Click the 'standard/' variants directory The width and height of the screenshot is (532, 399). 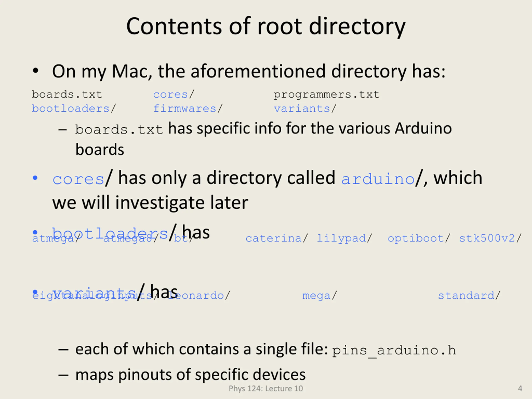click(469, 295)
